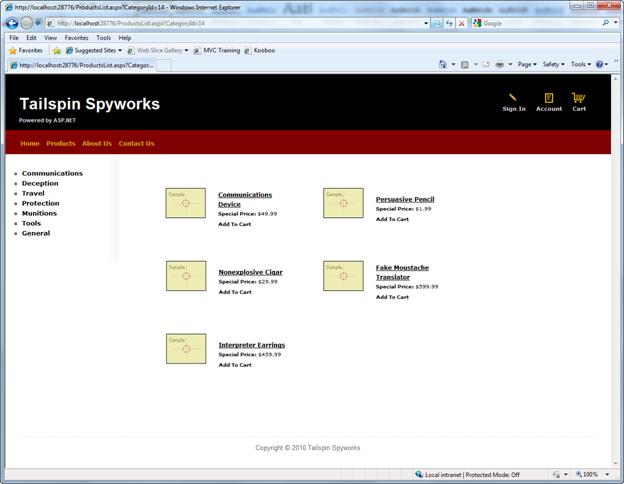Open the View menu
Screen dimensions: 624x484
coord(50,38)
